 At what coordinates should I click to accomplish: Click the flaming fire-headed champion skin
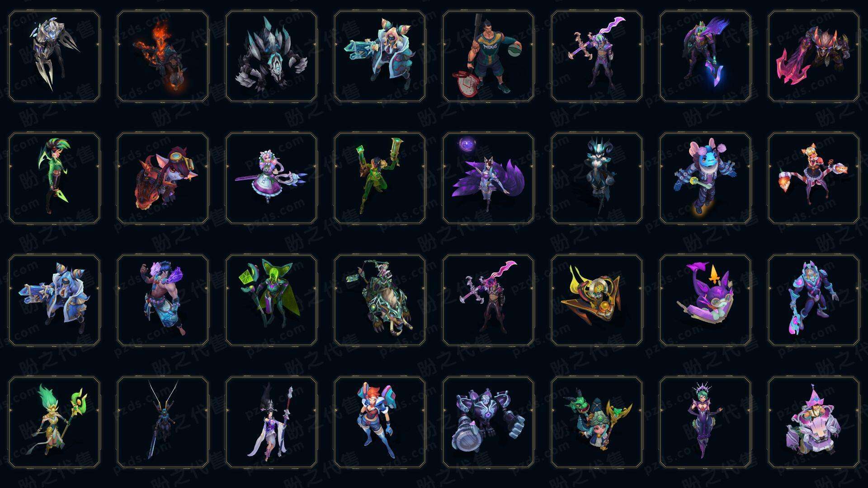(x=163, y=56)
